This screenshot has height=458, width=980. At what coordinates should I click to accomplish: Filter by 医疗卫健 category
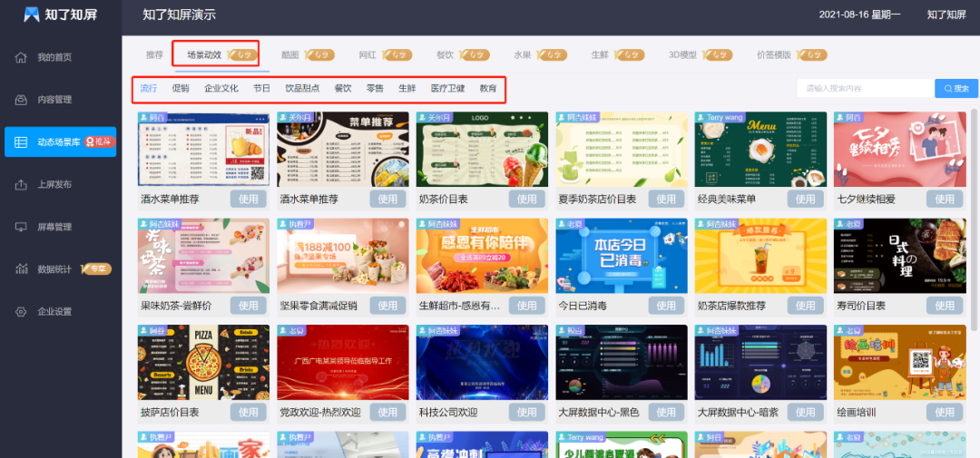point(447,89)
